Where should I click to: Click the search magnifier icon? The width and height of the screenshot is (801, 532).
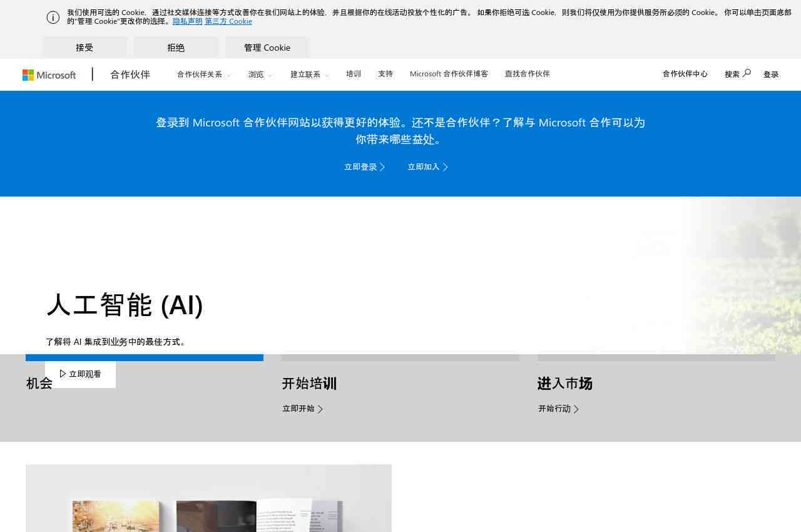click(x=747, y=73)
